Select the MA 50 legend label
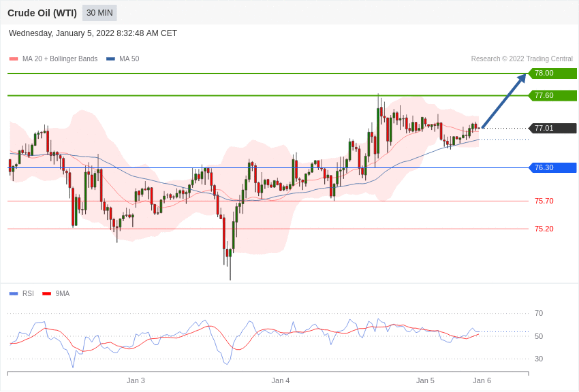The width and height of the screenshot is (579, 392). [x=129, y=59]
